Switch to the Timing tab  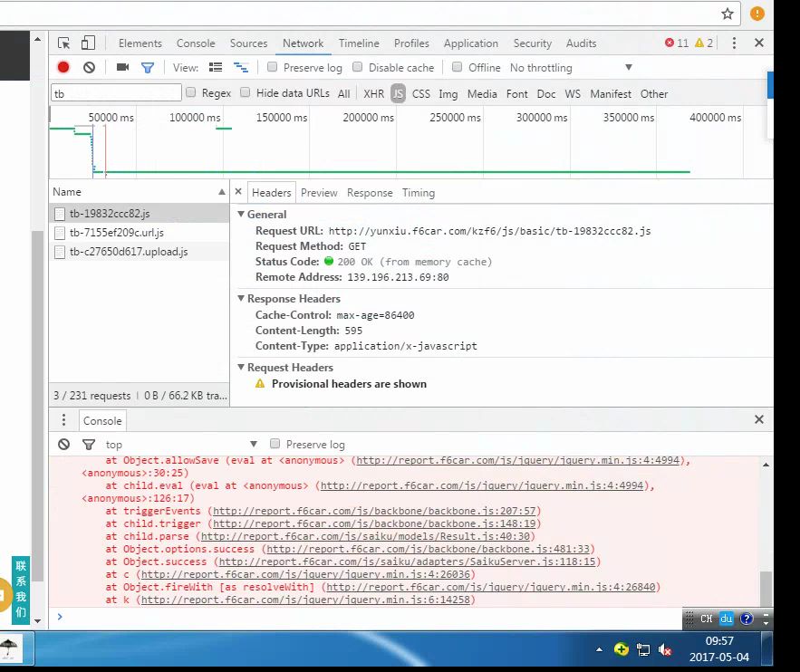(419, 193)
